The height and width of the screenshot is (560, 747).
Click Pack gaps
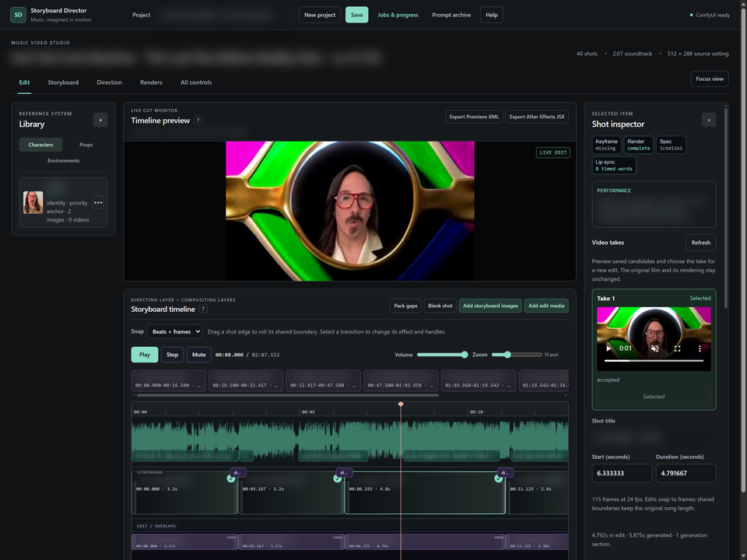[405, 306]
